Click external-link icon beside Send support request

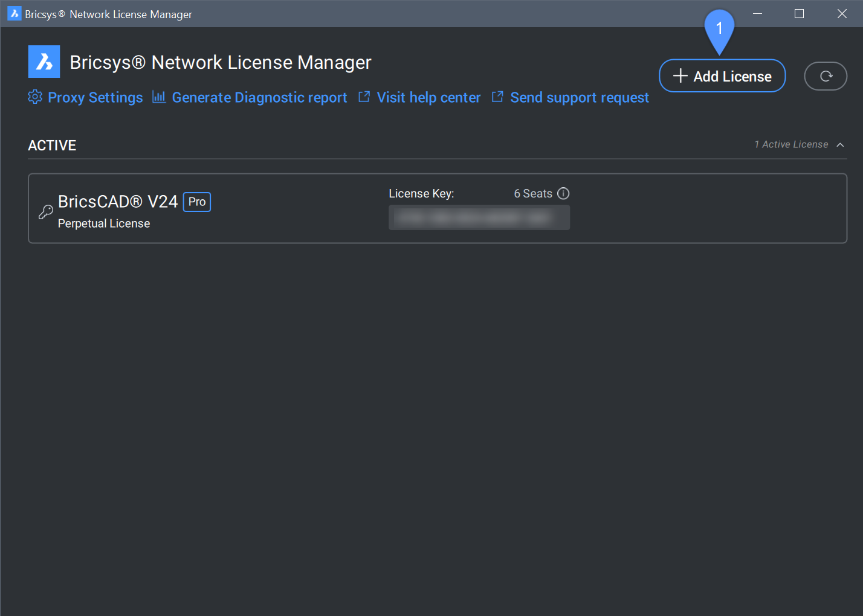(x=497, y=97)
